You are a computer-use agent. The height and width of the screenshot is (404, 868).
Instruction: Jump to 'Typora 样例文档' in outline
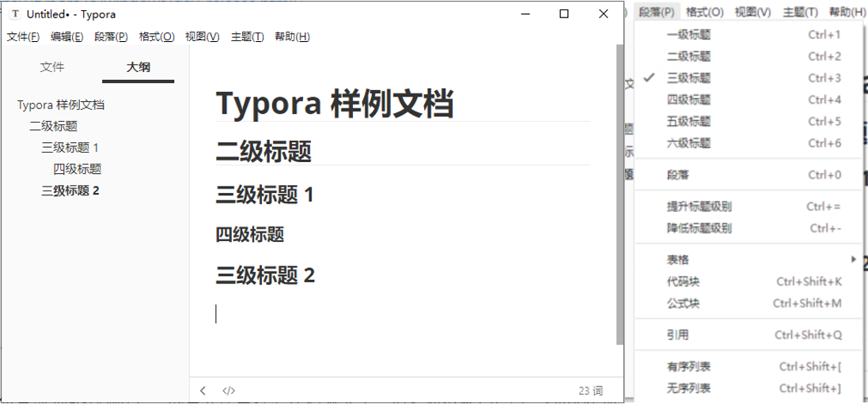(x=61, y=104)
